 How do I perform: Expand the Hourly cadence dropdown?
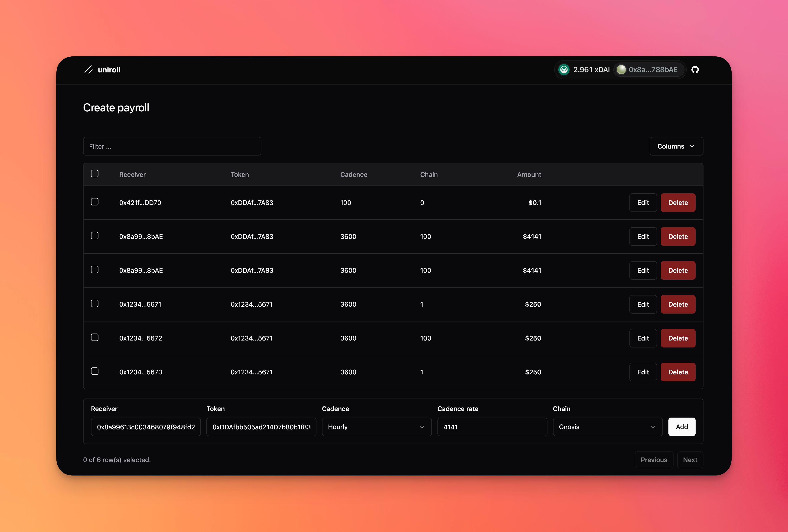[x=376, y=427]
